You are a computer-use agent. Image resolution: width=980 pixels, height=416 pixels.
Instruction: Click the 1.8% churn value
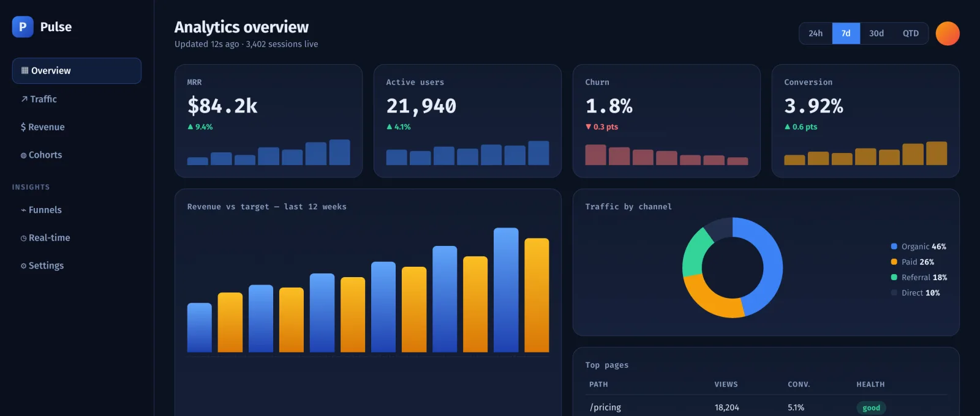[x=609, y=106]
